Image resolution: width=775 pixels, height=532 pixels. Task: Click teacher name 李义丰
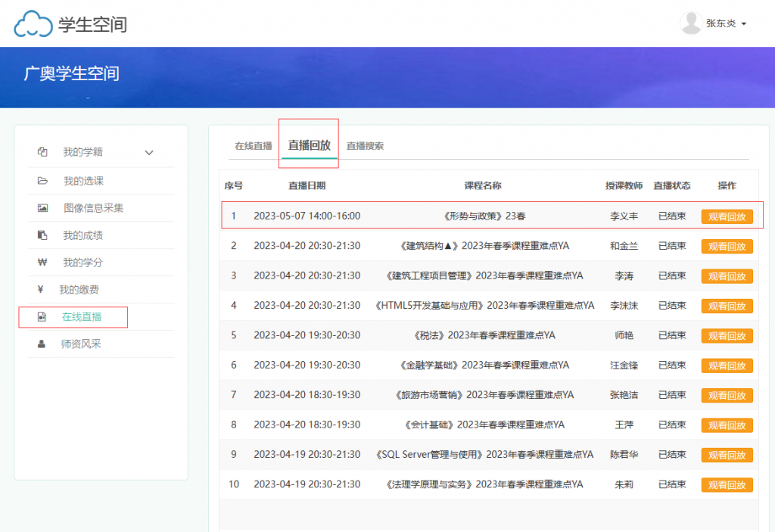(x=624, y=216)
